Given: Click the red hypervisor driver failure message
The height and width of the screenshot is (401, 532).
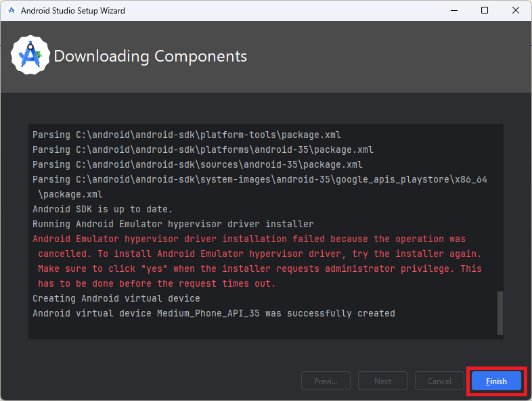Looking at the screenshot, I should [257, 261].
